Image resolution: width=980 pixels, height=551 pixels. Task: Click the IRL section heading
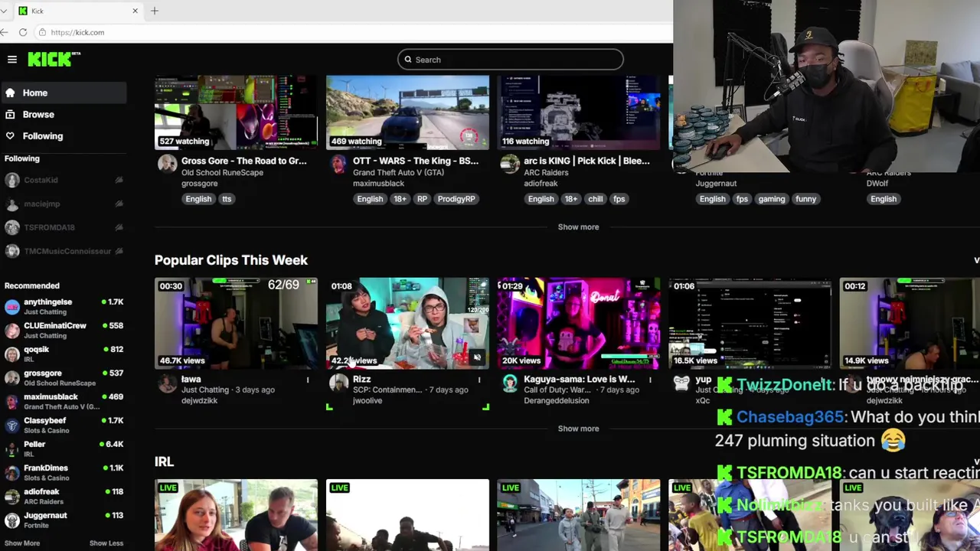[x=164, y=461]
